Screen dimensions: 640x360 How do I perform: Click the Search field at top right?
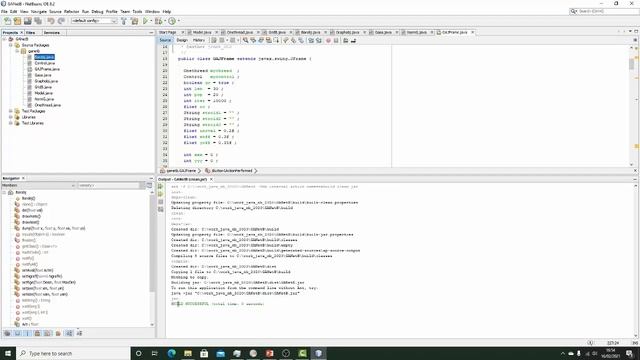pyautogui.click(x=605, y=11)
